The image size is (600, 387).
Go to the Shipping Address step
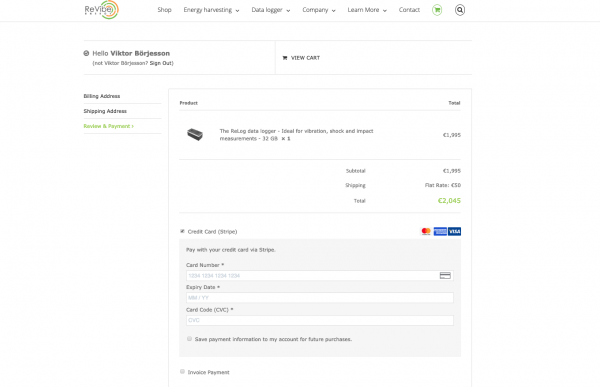coord(105,111)
